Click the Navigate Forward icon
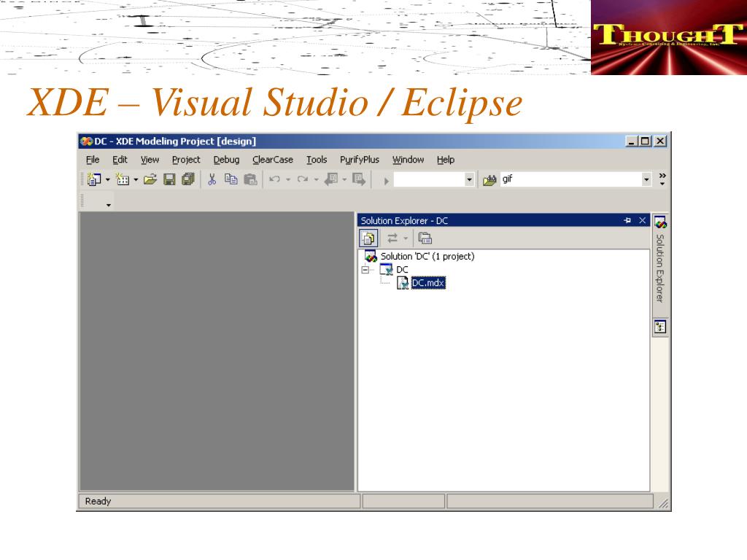 click(x=359, y=179)
